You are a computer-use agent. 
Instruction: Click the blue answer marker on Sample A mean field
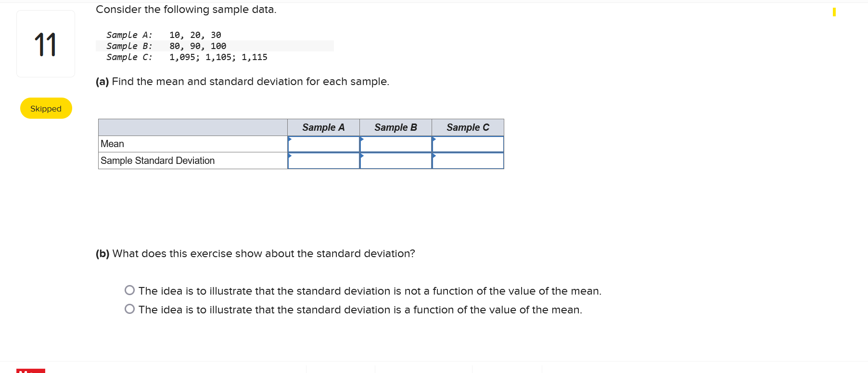(290, 139)
